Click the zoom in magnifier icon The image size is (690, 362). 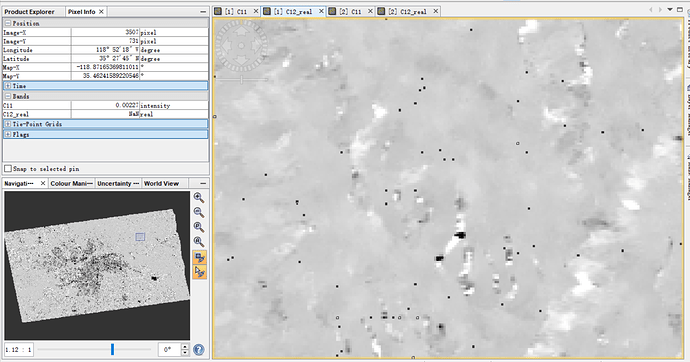tap(199, 197)
